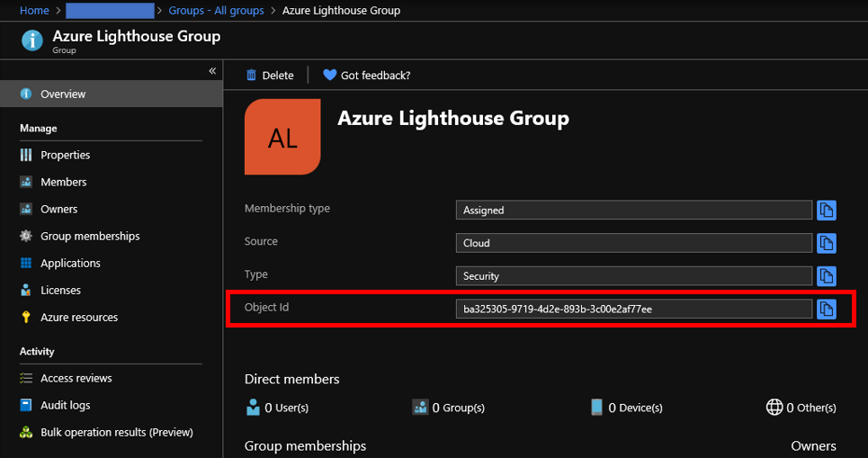Click the Access reviews checklist icon
The height and width of the screenshot is (458, 868).
(26, 378)
